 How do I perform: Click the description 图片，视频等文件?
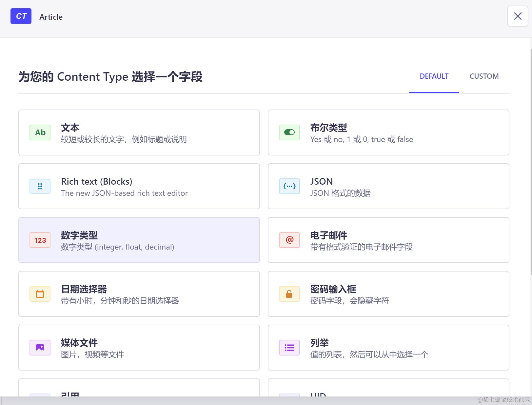(92, 354)
